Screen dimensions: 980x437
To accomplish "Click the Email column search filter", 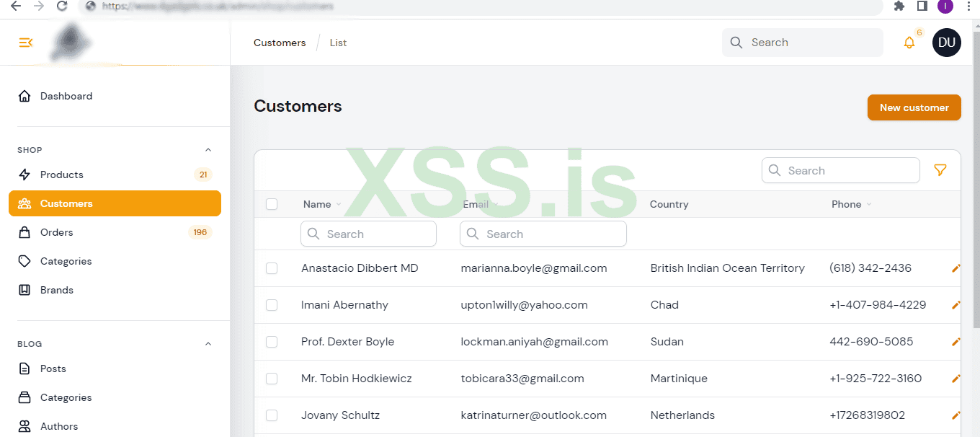I will coord(543,234).
